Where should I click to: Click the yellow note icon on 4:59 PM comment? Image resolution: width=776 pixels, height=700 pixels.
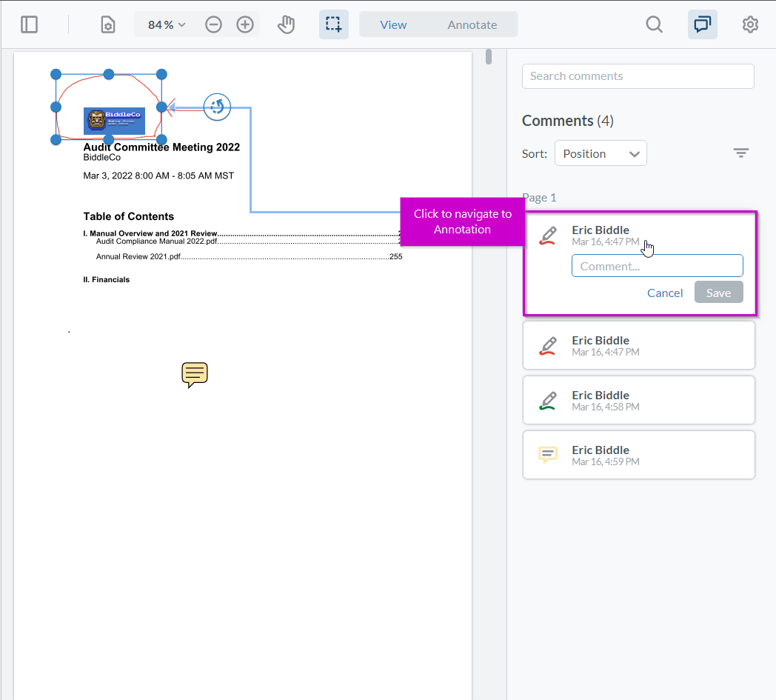tap(548, 455)
